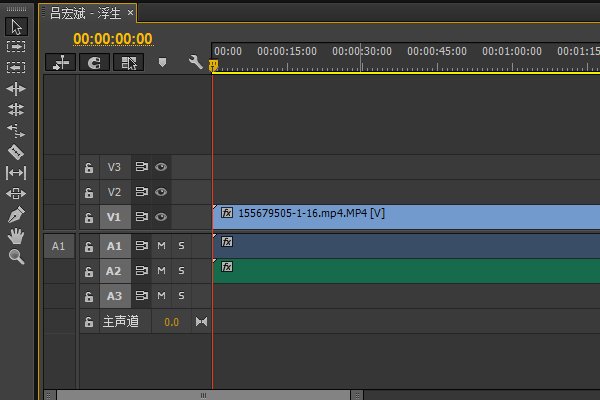Click fx badge on the video clip
Viewport: 600px width, 400px height.
[x=227, y=213]
